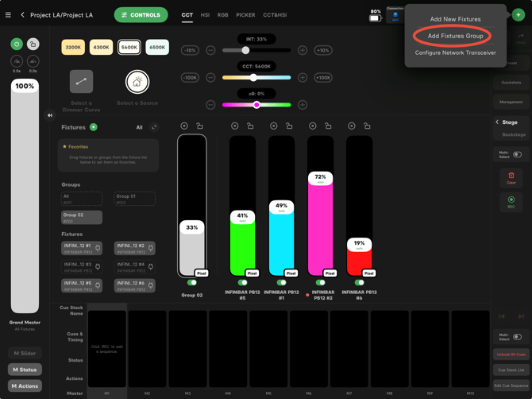The height and width of the screenshot is (399, 532).
Task: Click the +100K CCT button
Action: coord(323,78)
